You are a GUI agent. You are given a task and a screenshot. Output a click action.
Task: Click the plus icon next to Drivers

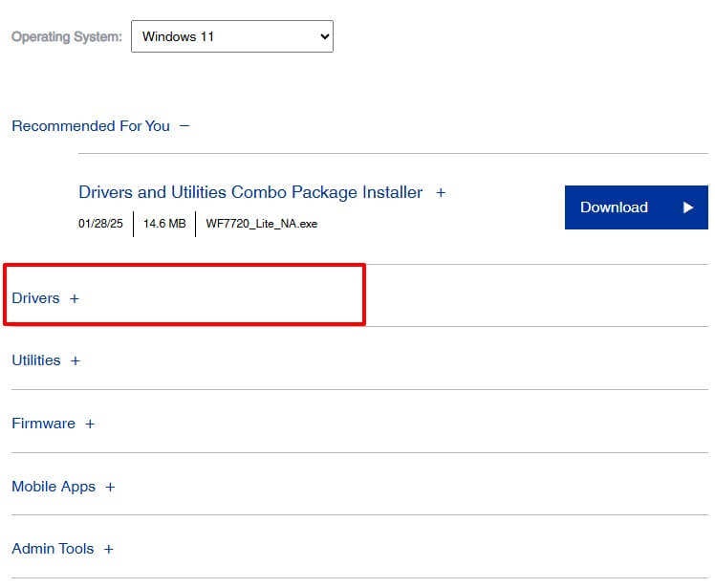tap(75, 299)
